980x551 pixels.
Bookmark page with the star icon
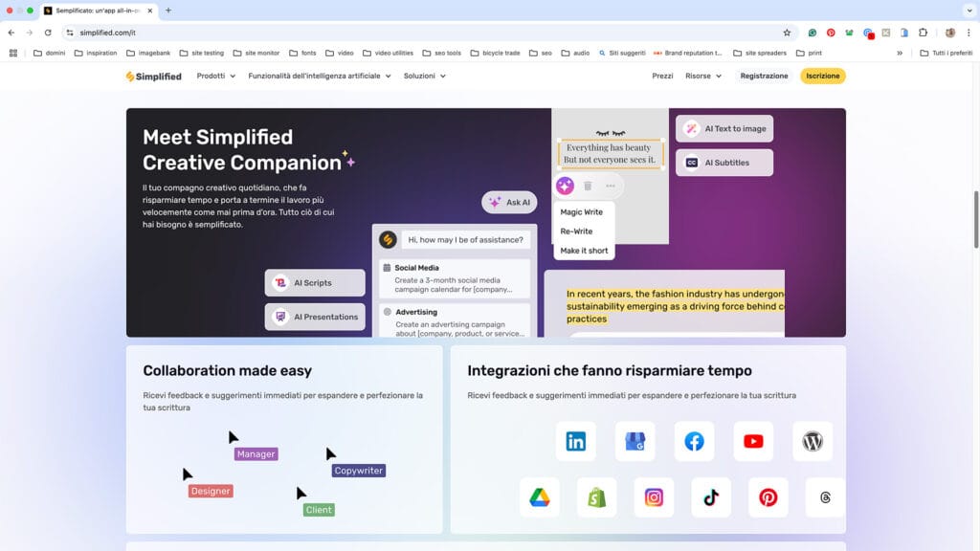click(787, 33)
